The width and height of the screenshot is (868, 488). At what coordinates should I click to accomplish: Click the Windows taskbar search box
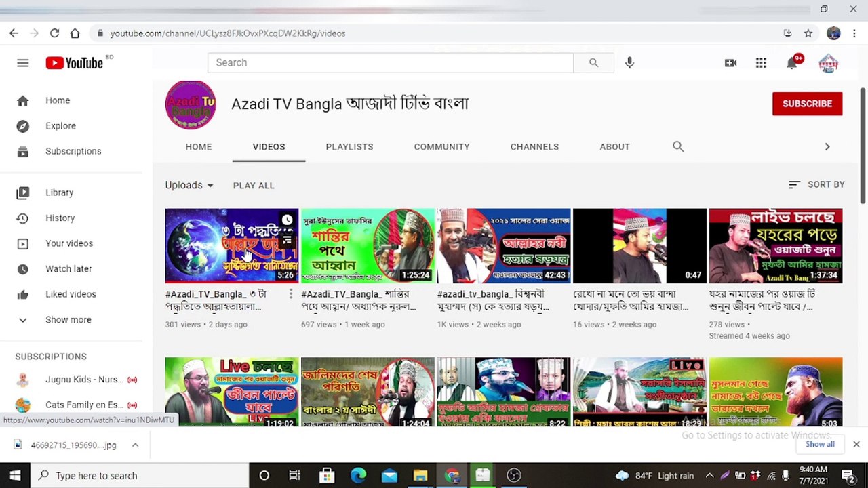(140, 476)
